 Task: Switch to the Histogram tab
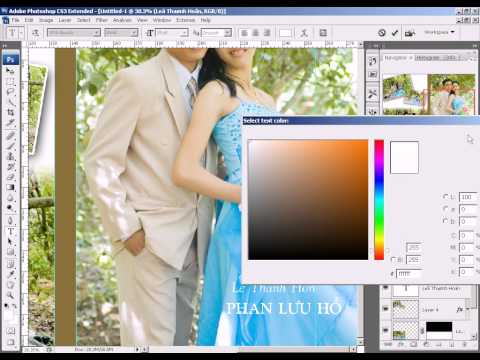tap(427, 58)
